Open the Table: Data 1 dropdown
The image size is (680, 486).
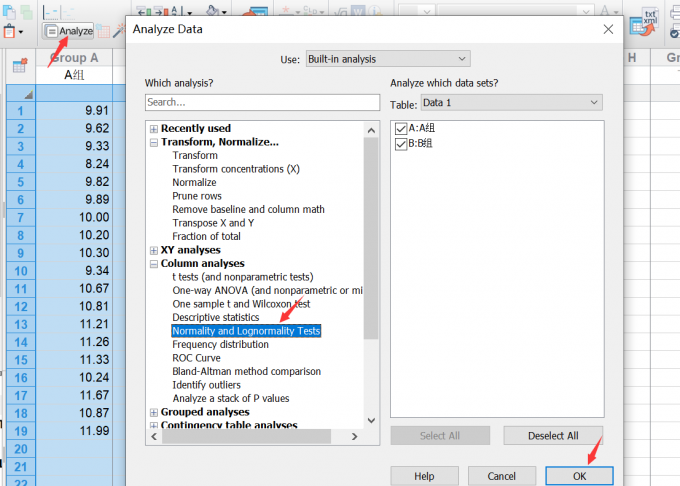[x=512, y=103]
